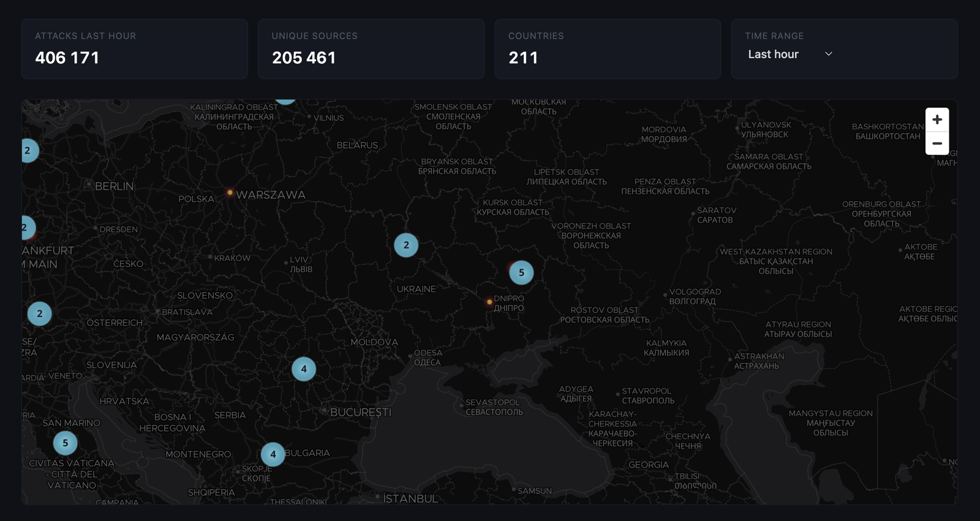This screenshot has height=521, width=980.
Task: Click the CHECHNYA map label
Action: [x=688, y=436]
